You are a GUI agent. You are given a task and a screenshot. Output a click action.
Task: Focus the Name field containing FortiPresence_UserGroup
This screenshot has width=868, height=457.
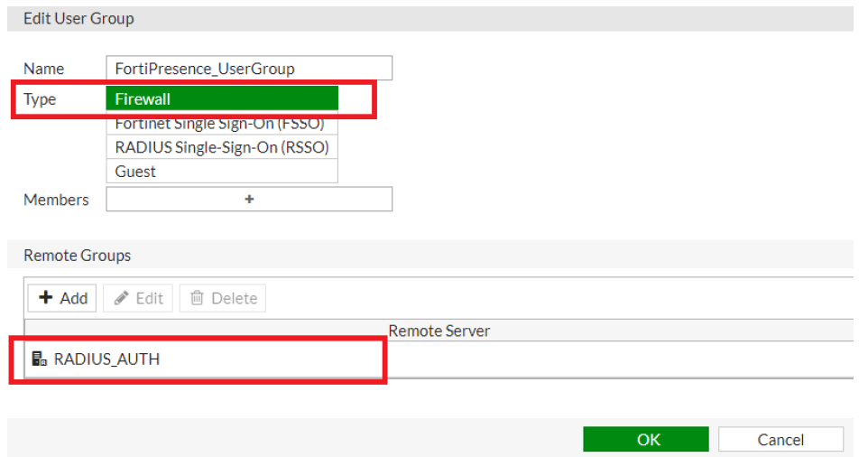pos(249,69)
